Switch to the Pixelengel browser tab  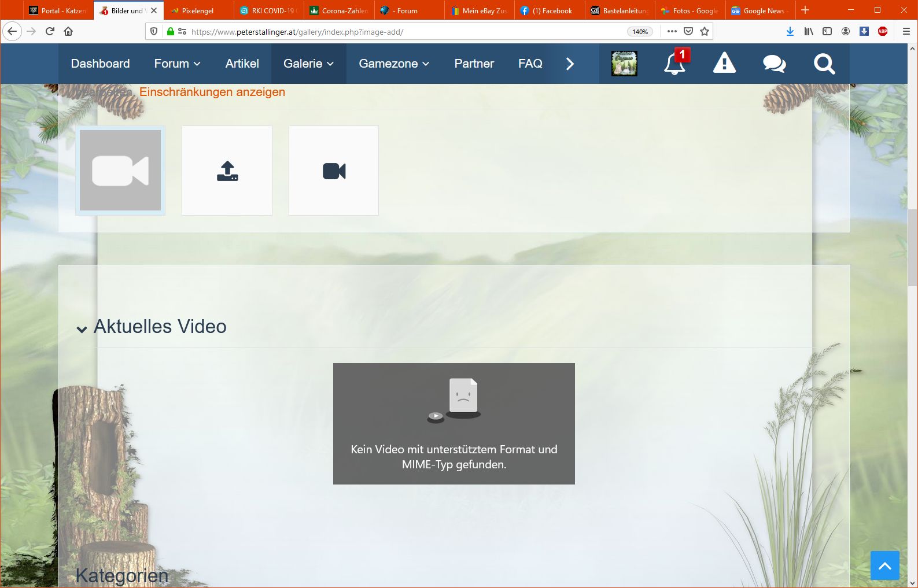point(197,11)
